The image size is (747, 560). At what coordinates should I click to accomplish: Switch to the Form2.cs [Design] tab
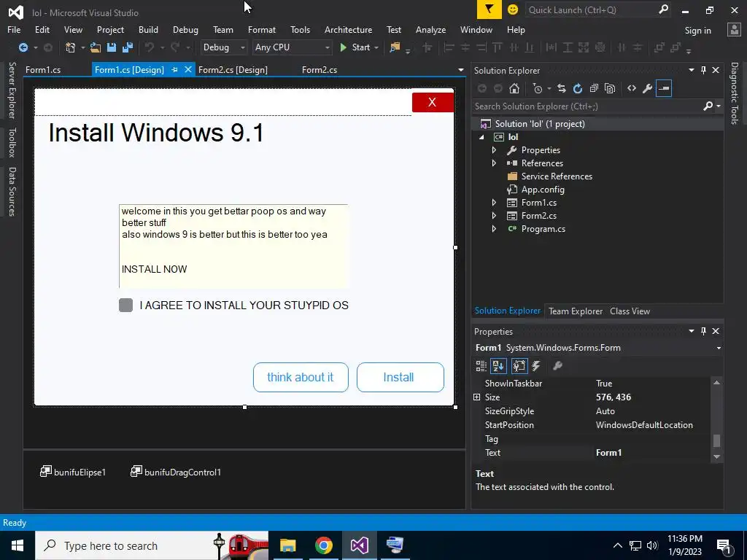233,70
